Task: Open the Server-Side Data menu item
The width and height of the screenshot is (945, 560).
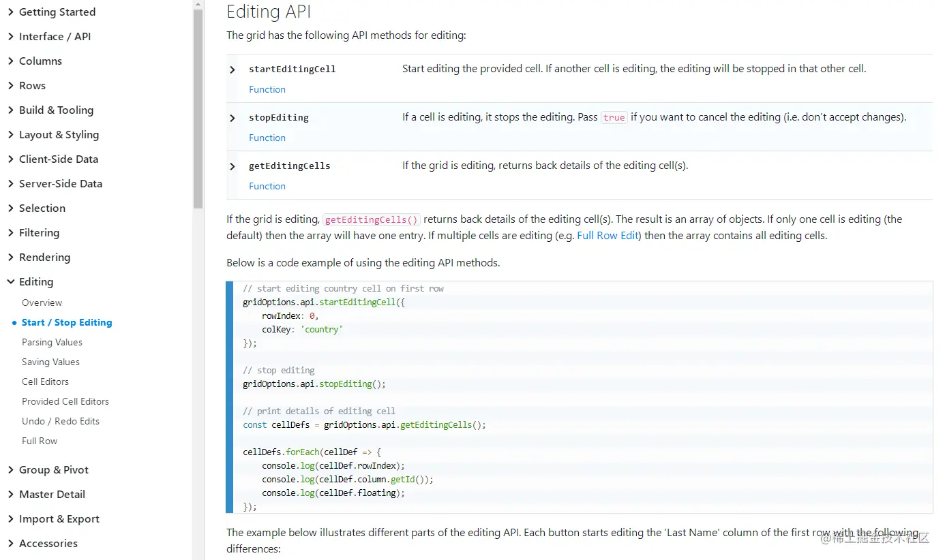Action: pos(61,184)
